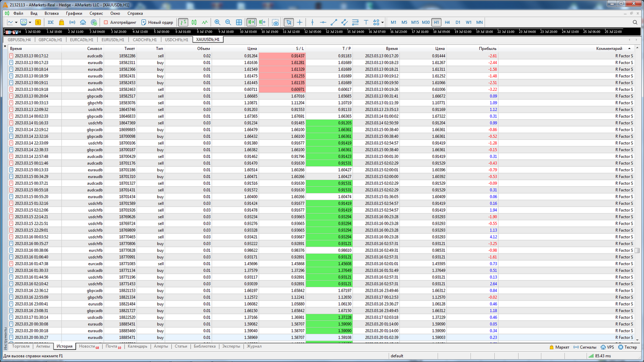Draw a horizontal line tool

click(x=323, y=22)
